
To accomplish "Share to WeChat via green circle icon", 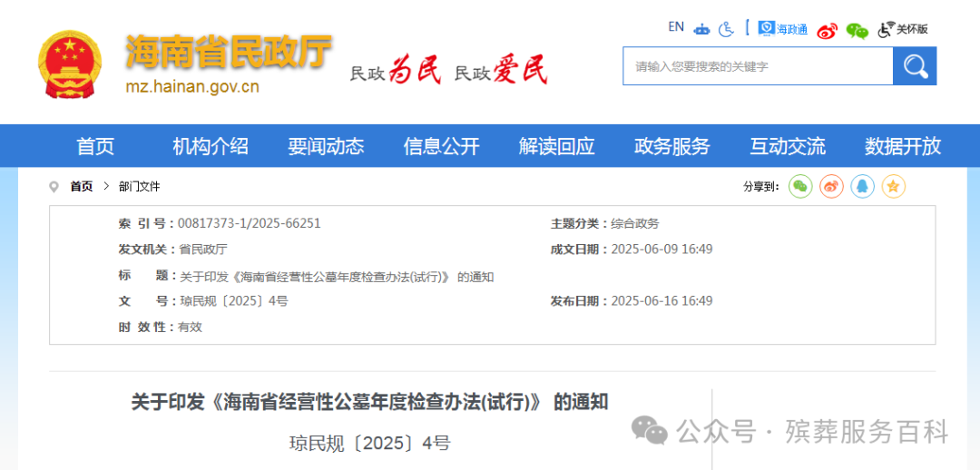I will [800, 186].
